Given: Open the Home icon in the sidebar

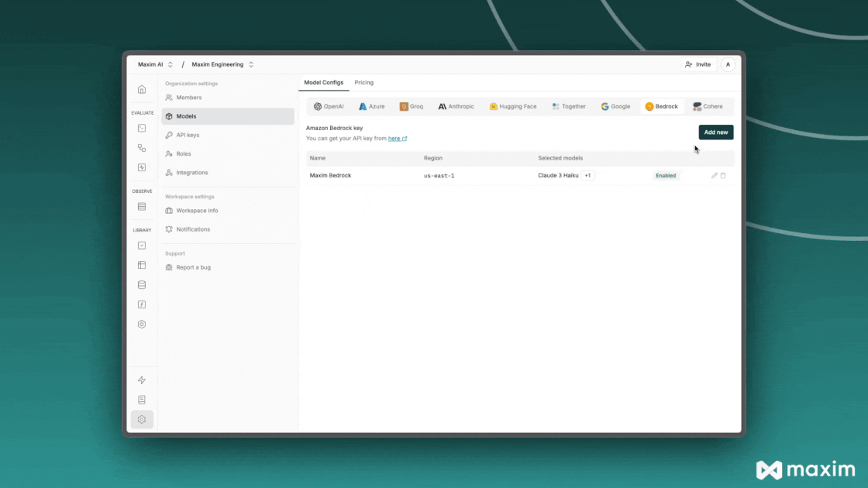Looking at the screenshot, I should coord(142,90).
